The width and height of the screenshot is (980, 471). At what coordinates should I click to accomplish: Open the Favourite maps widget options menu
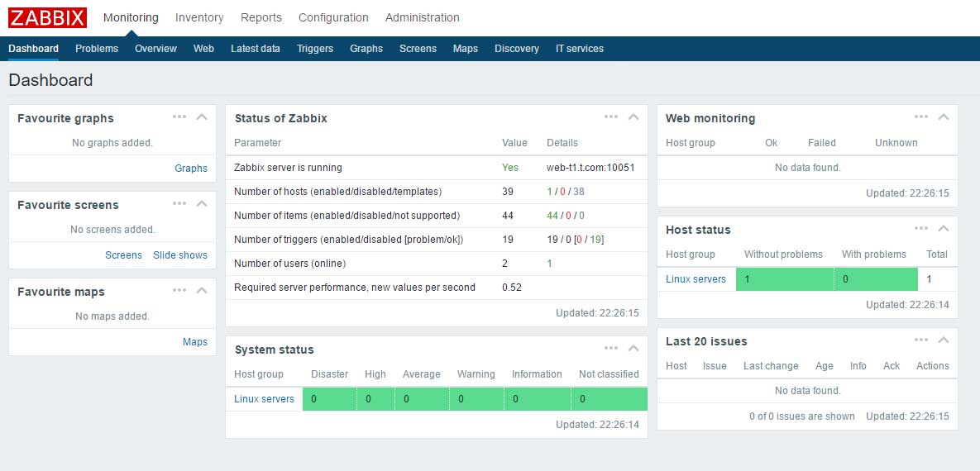pyautogui.click(x=179, y=291)
